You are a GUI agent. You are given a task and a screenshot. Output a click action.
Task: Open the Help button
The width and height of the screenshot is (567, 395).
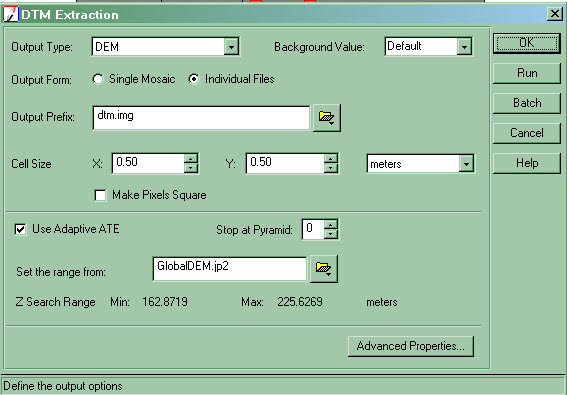(527, 163)
